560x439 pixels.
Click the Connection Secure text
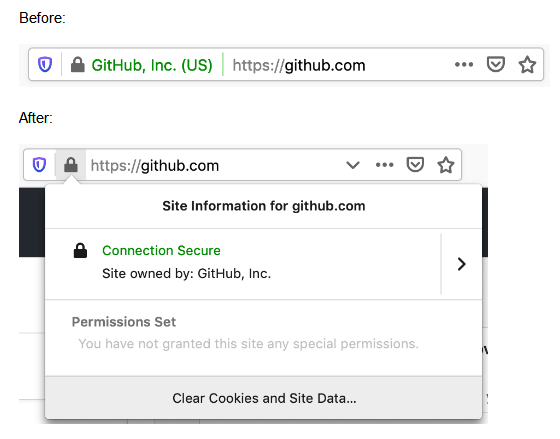(x=161, y=250)
